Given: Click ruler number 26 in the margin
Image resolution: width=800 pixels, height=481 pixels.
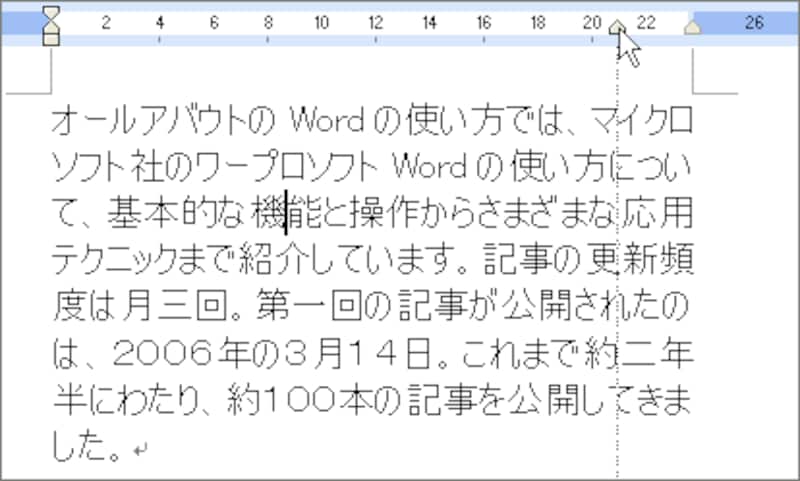Looking at the screenshot, I should (754, 22).
